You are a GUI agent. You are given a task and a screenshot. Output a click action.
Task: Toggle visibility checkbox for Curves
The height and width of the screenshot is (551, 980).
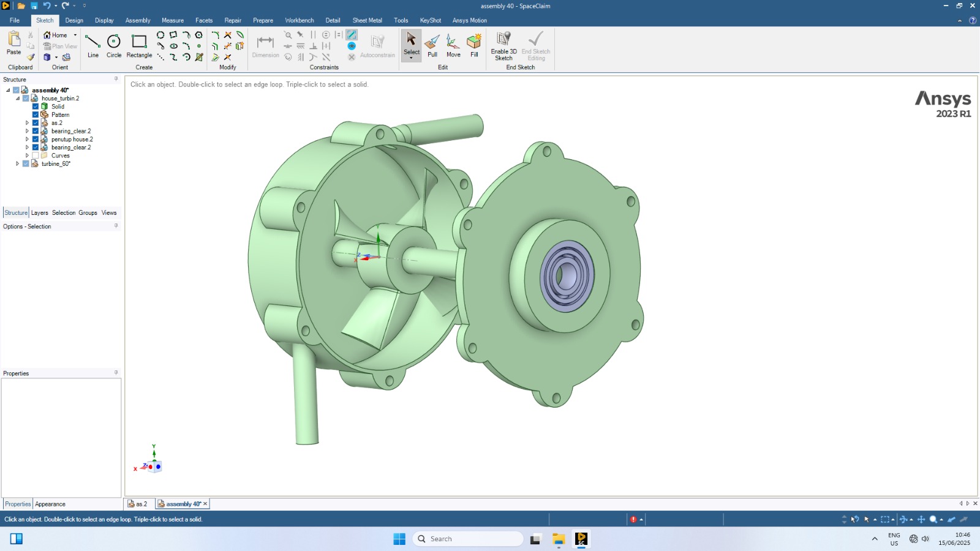(36, 156)
